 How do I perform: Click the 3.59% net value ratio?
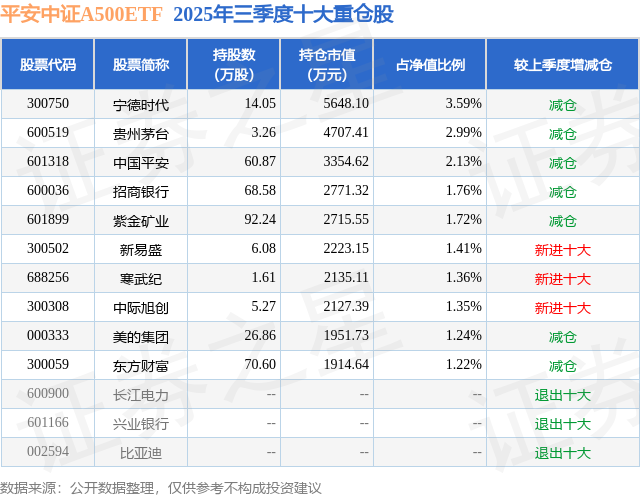464,104
